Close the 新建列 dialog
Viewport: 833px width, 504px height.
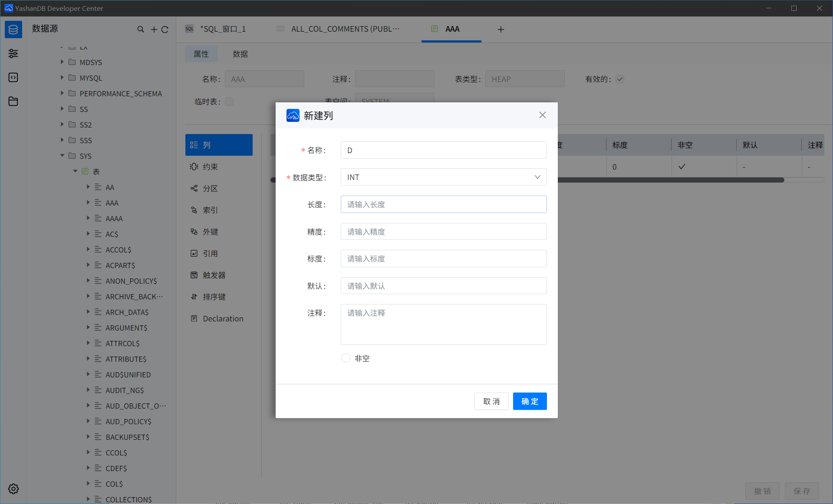pos(543,115)
